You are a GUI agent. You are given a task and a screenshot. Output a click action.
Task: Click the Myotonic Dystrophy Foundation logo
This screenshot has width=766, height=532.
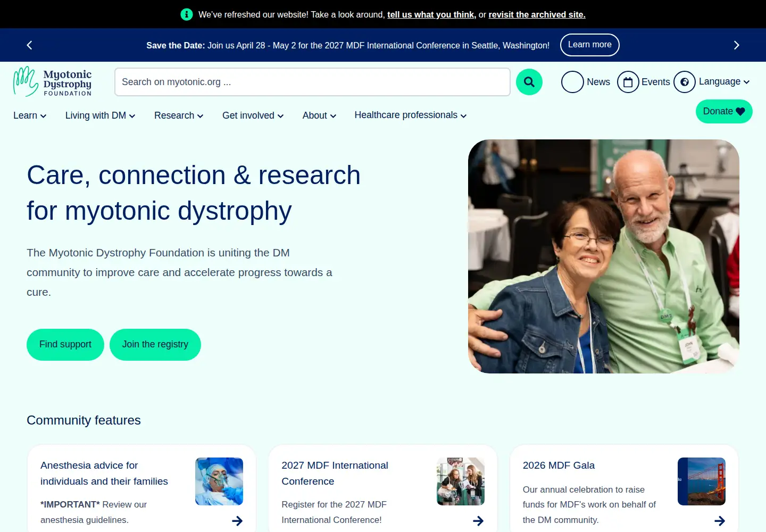tap(53, 82)
